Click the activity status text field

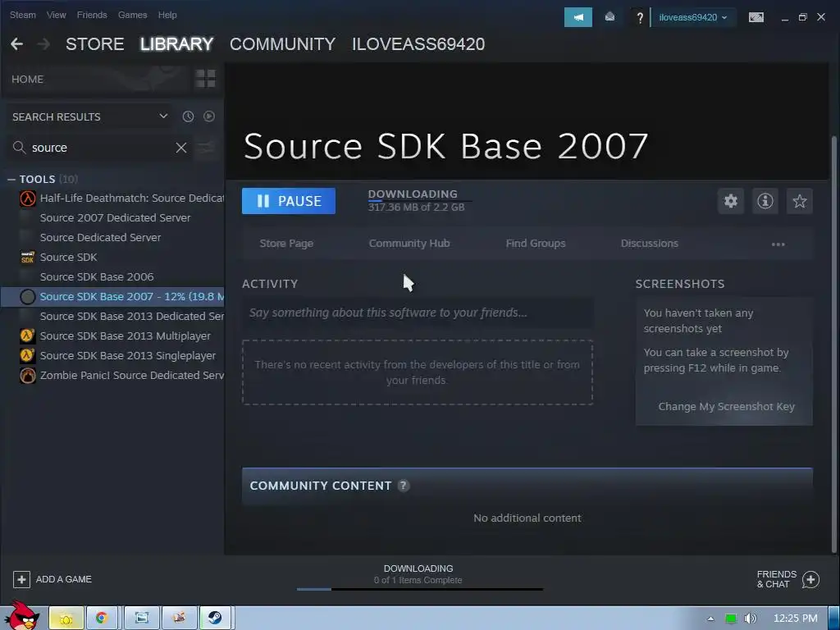click(418, 313)
